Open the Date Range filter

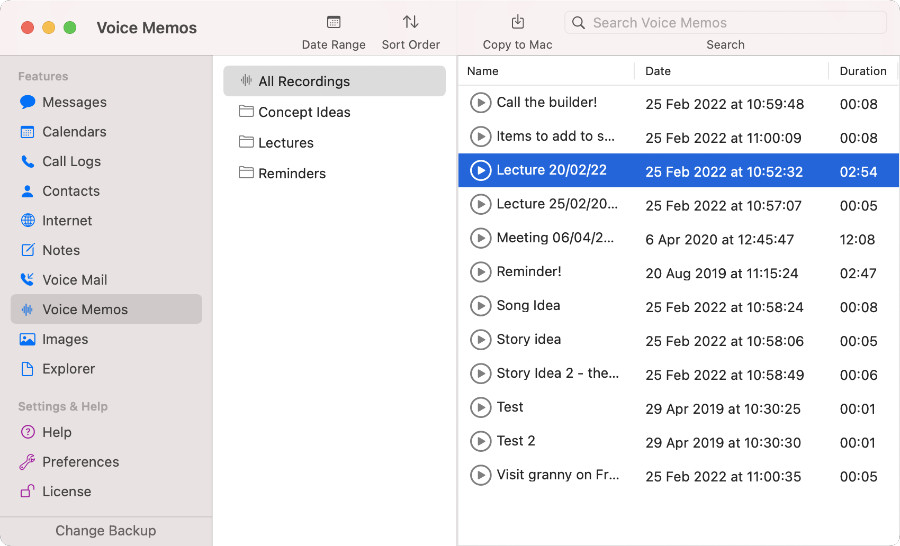[333, 33]
